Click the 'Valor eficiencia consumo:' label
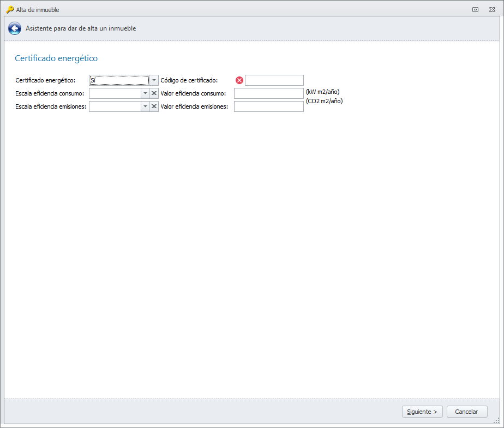Viewport: 504px width, 428px height. click(193, 93)
